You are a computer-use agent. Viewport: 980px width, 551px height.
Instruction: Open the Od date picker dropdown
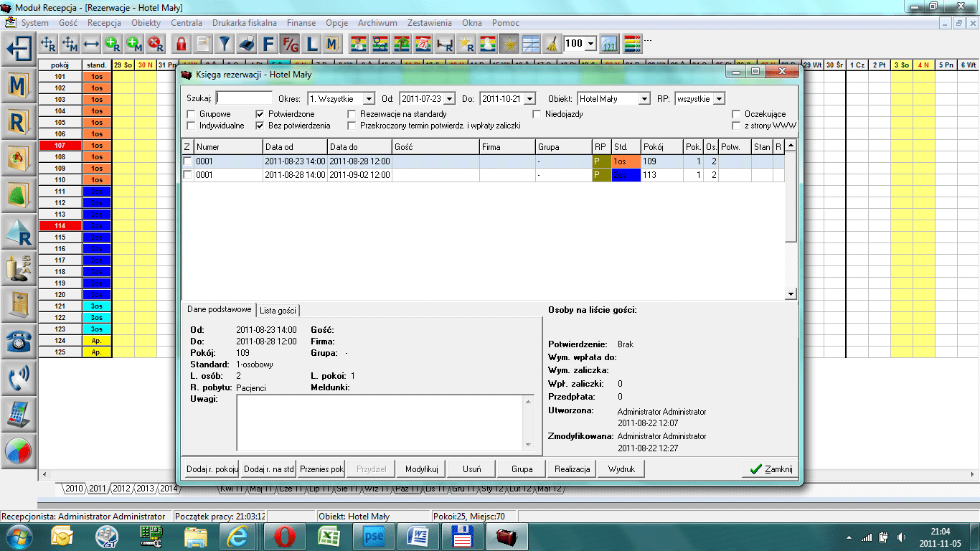[x=449, y=99]
